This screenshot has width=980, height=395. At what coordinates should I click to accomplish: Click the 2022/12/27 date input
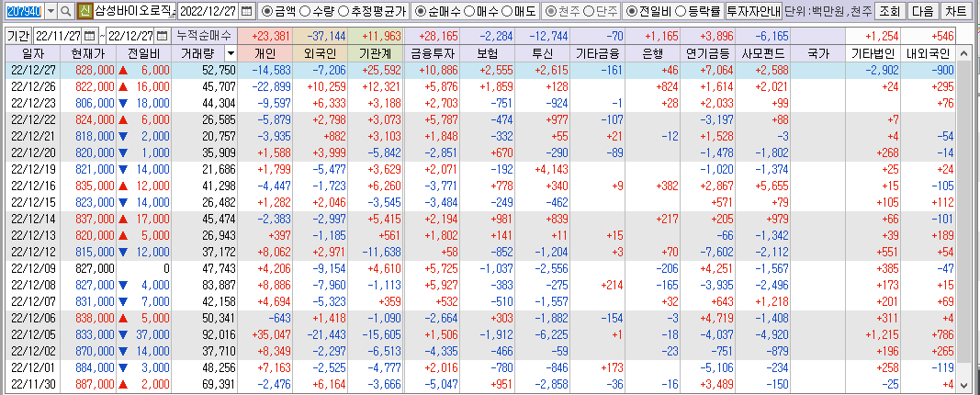coord(208,11)
